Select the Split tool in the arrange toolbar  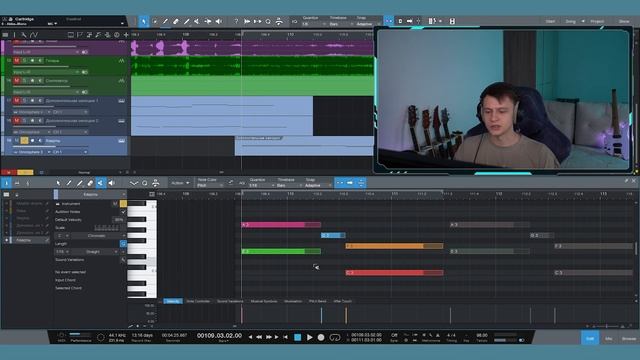click(x=165, y=21)
